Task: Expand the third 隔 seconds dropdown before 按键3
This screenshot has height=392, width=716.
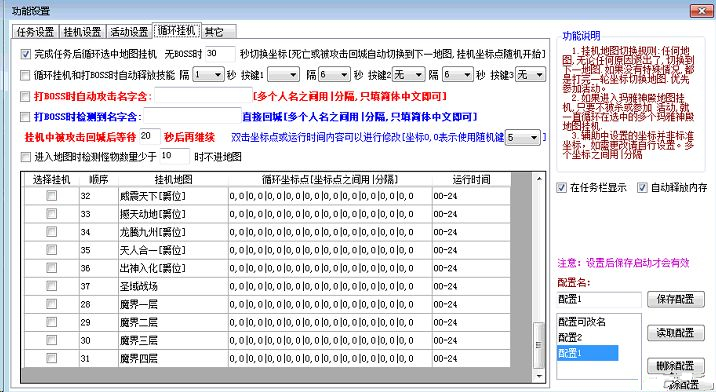Action: tap(459, 74)
